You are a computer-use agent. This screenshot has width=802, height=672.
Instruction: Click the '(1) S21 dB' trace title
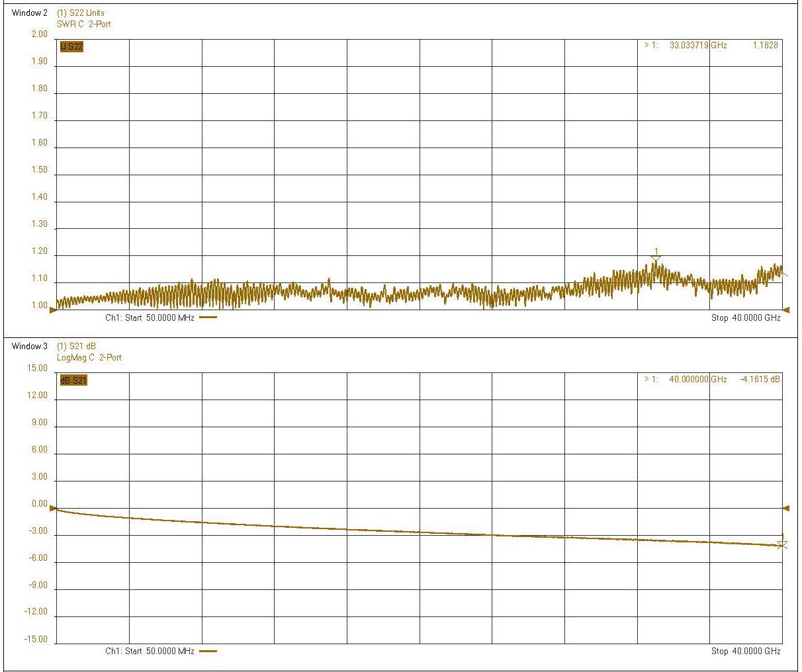77,346
